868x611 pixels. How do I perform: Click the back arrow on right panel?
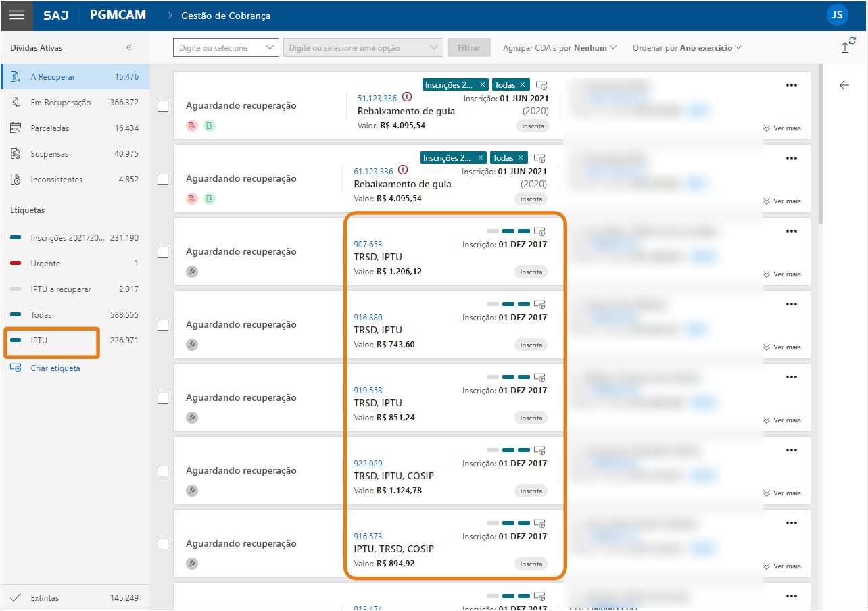[844, 85]
